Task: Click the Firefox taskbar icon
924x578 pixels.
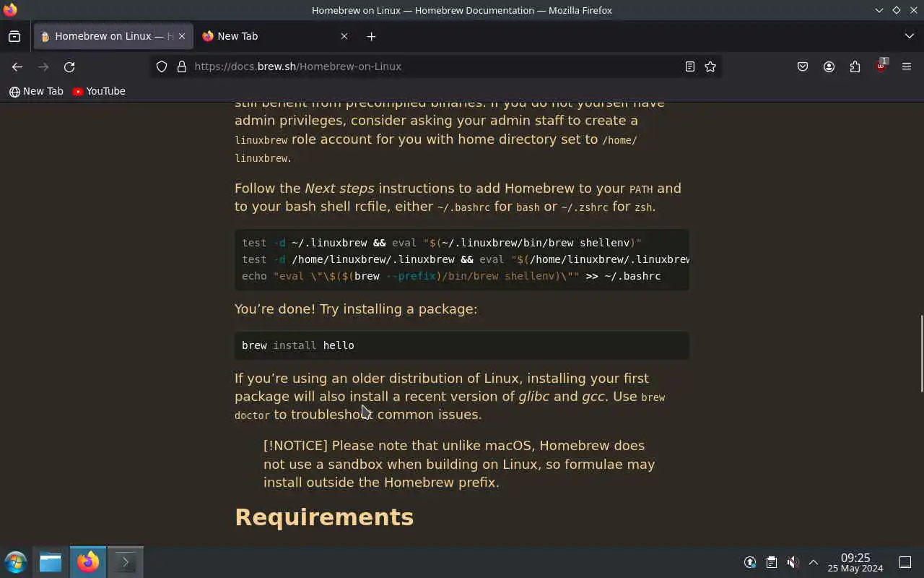Action: click(x=88, y=562)
